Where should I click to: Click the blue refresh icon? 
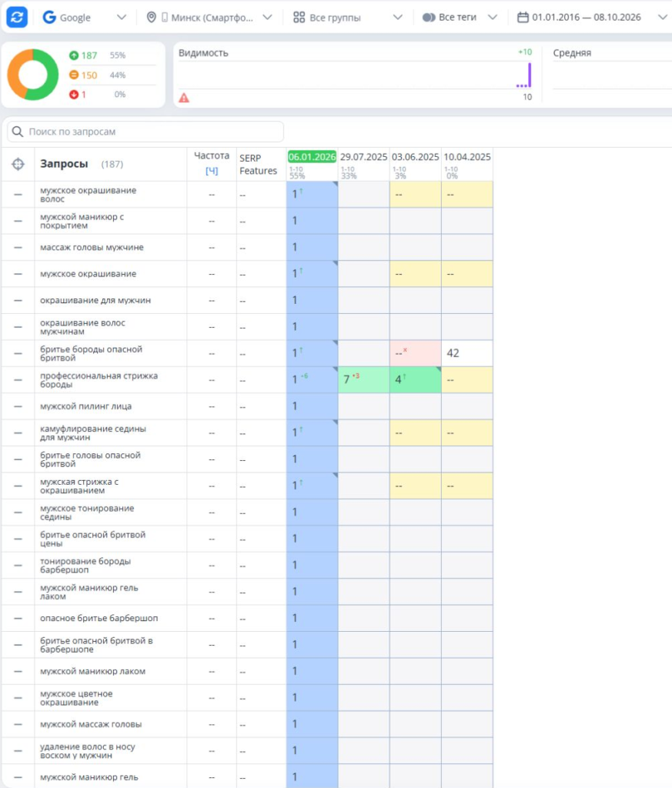(x=17, y=17)
